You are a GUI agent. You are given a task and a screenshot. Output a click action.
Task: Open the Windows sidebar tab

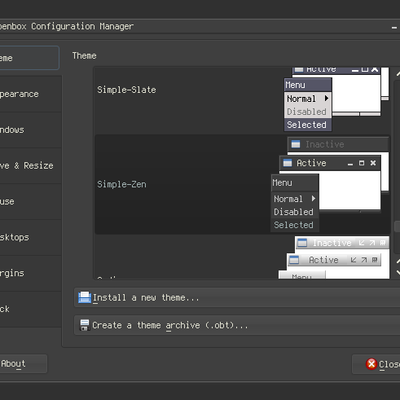coord(30,130)
